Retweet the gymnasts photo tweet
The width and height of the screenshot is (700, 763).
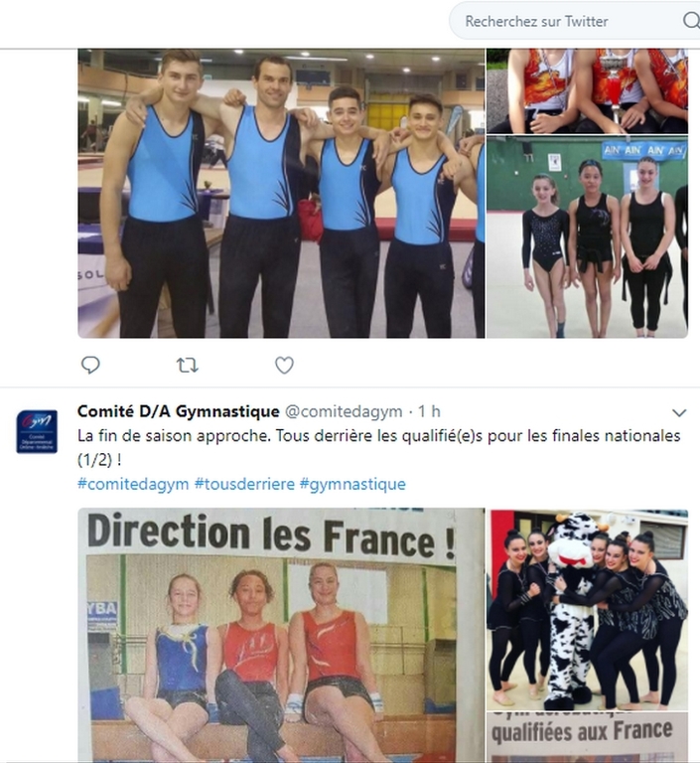tap(188, 365)
